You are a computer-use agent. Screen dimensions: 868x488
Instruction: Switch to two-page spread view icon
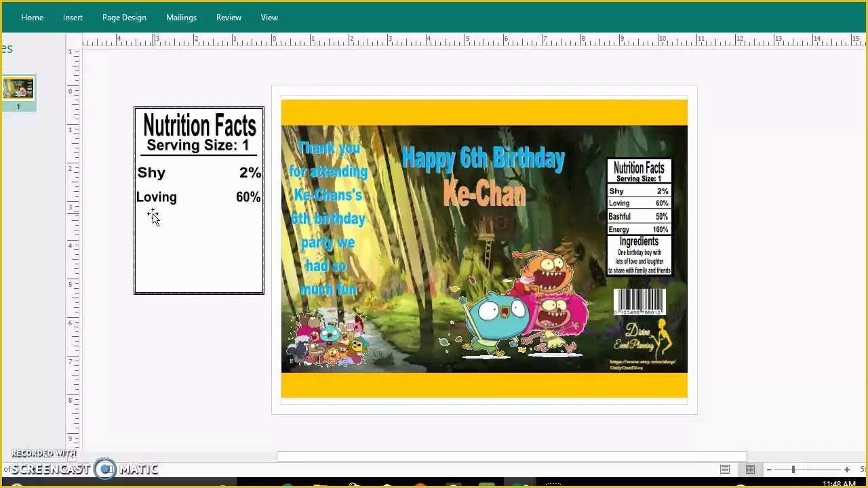pyautogui.click(x=750, y=469)
